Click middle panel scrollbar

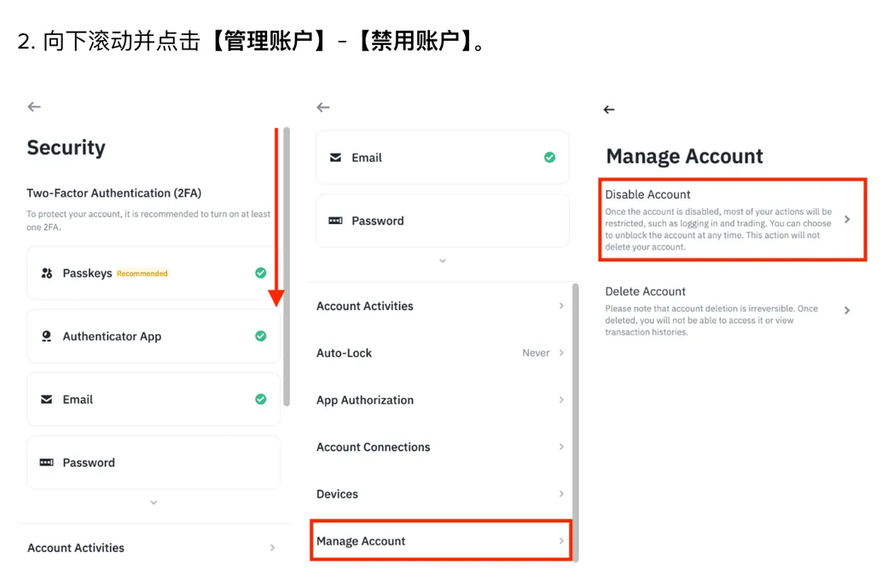(x=576, y=423)
